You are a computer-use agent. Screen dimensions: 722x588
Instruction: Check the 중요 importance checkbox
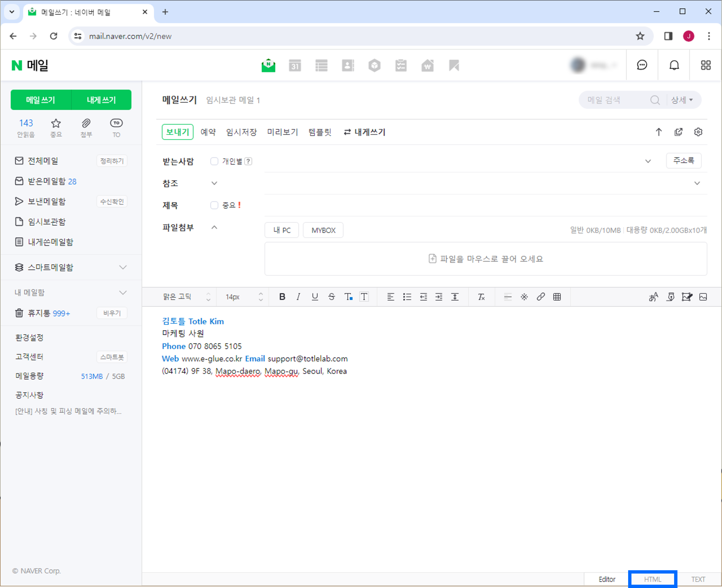[214, 205]
